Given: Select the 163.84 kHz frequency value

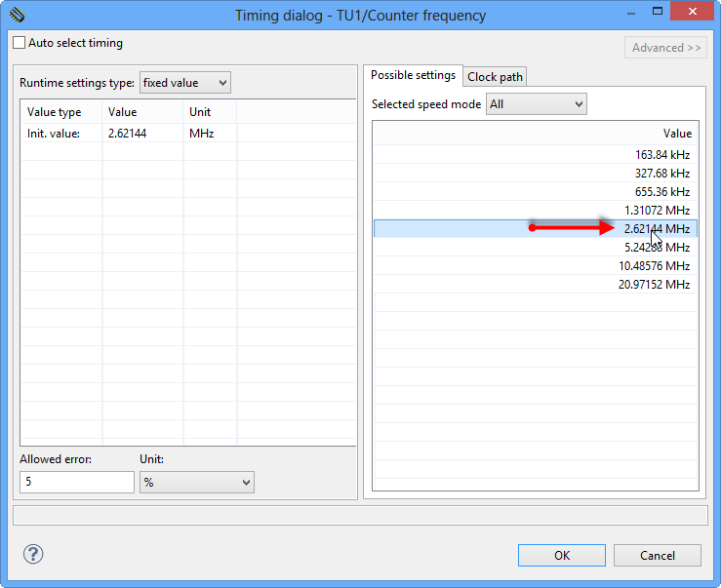Looking at the screenshot, I should click(x=661, y=155).
